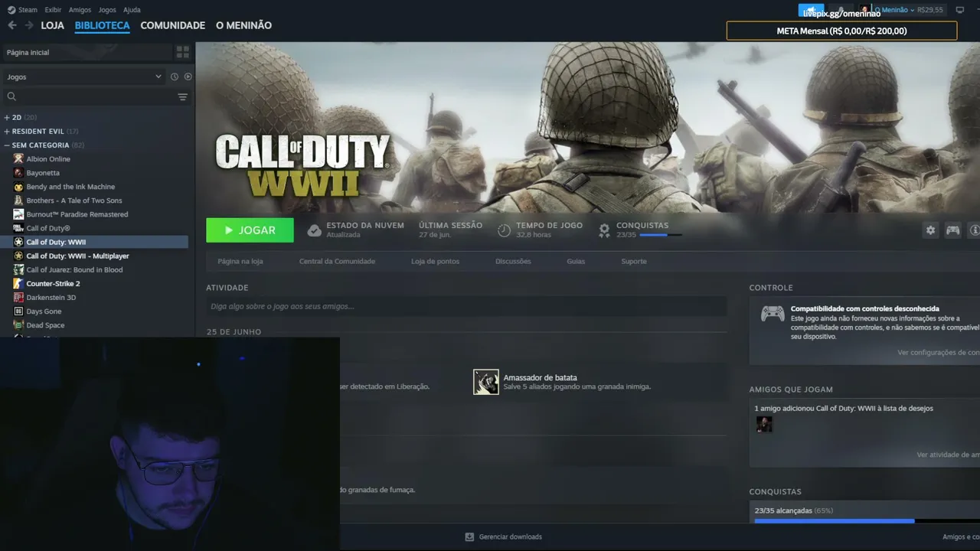This screenshot has height=551, width=980.
Task: Switch to the Biblioteca tab
Action: click(x=103, y=25)
